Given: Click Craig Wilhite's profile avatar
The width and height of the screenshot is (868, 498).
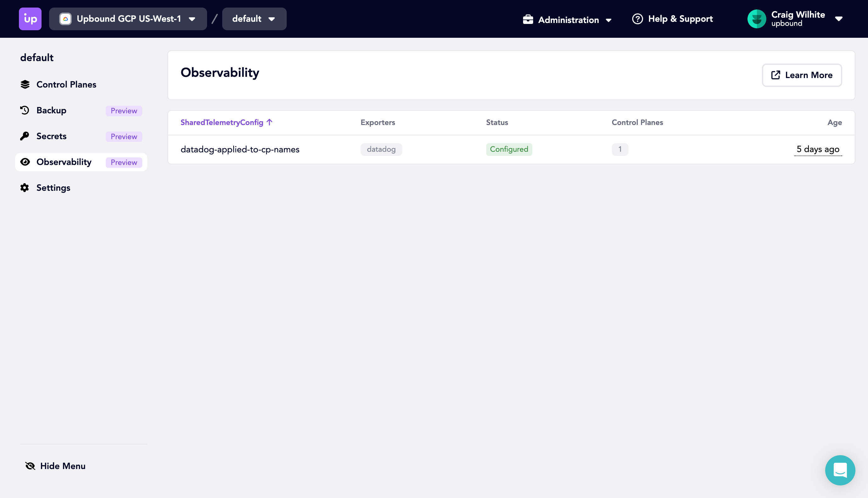Looking at the screenshot, I should 757,19.
